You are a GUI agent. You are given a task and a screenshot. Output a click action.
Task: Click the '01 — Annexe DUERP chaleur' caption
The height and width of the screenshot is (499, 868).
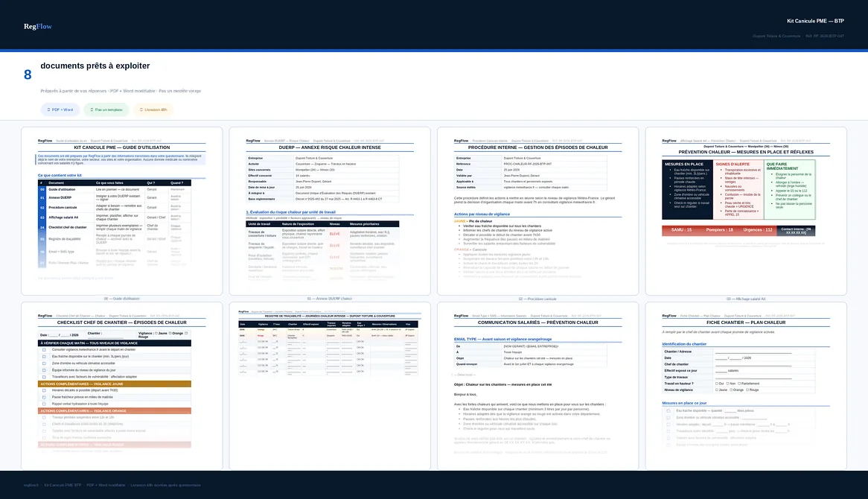(x=330, y=299)
